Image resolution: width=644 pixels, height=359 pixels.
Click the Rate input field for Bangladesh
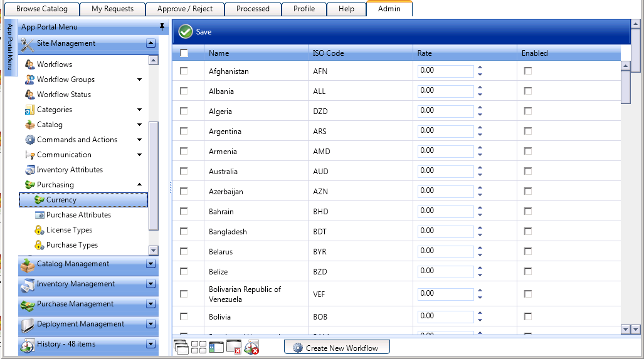pyautogui.click(x=446, y=231)
